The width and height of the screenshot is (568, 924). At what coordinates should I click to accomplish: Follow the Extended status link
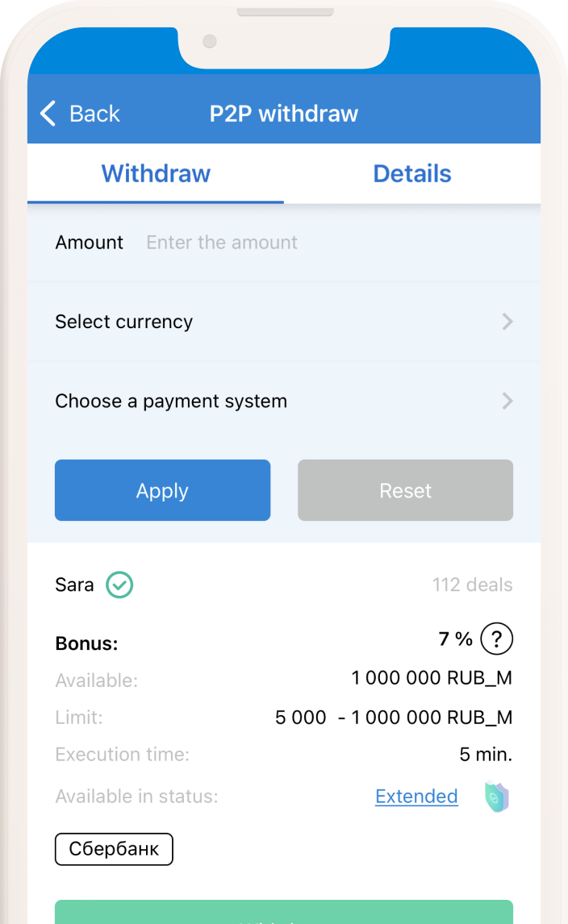coord(416,797)
